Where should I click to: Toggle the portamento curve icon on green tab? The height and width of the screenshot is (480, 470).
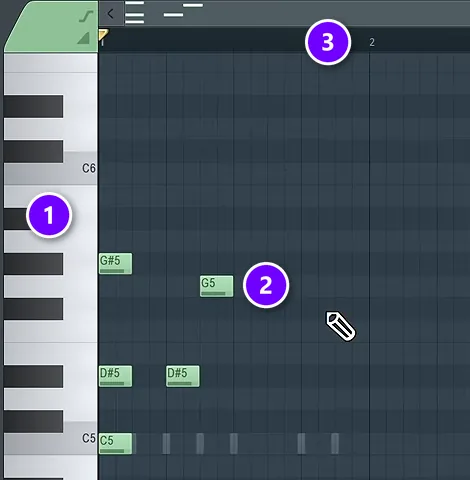click(86, 16)
